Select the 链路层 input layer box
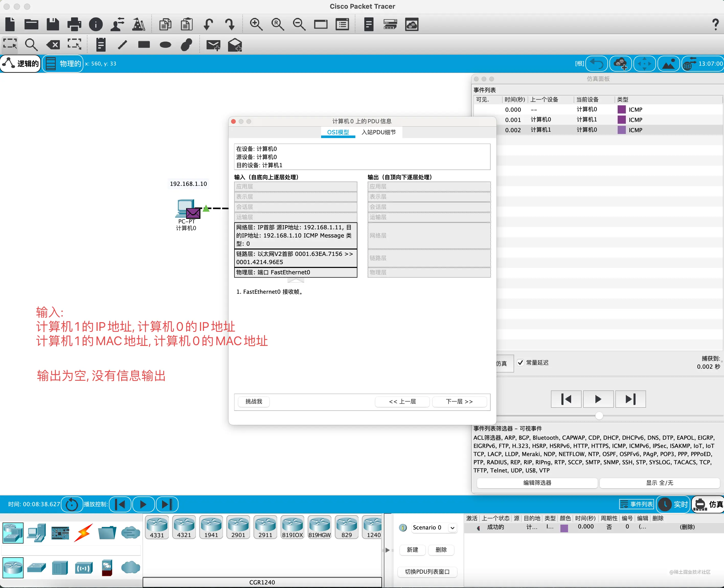This screenshot has height=588, width=724. point(296,258)
